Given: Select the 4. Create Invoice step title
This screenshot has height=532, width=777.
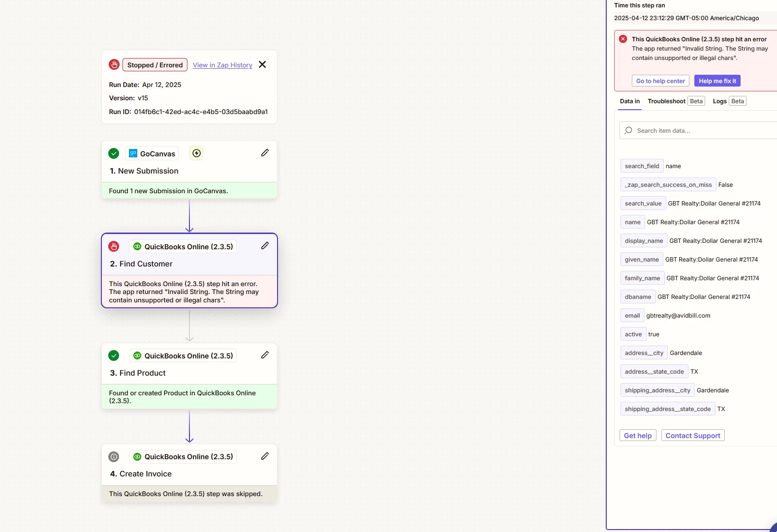Looking at the screenshot, I should tap(141, 473).
